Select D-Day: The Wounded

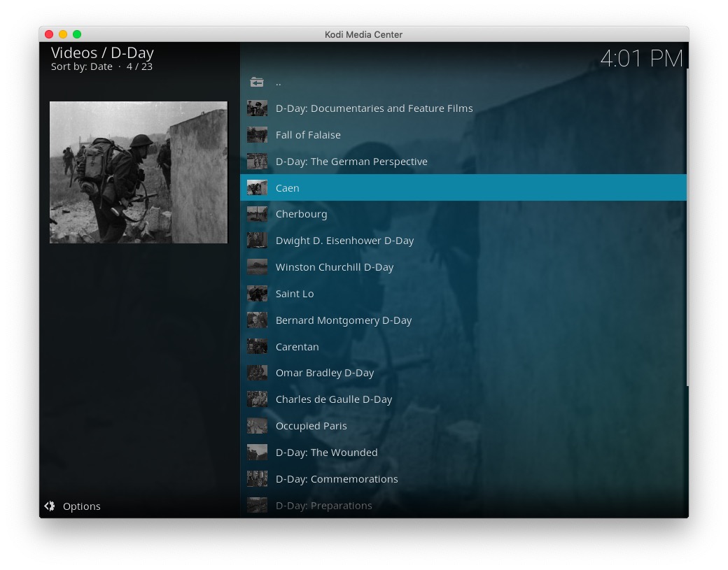[326, 453]
